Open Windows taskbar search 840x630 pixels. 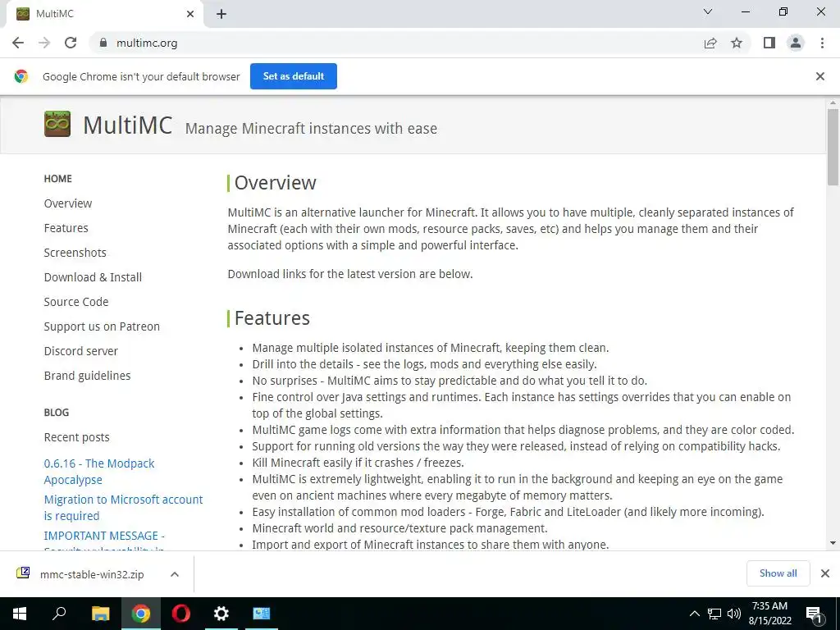coord(59,614)
